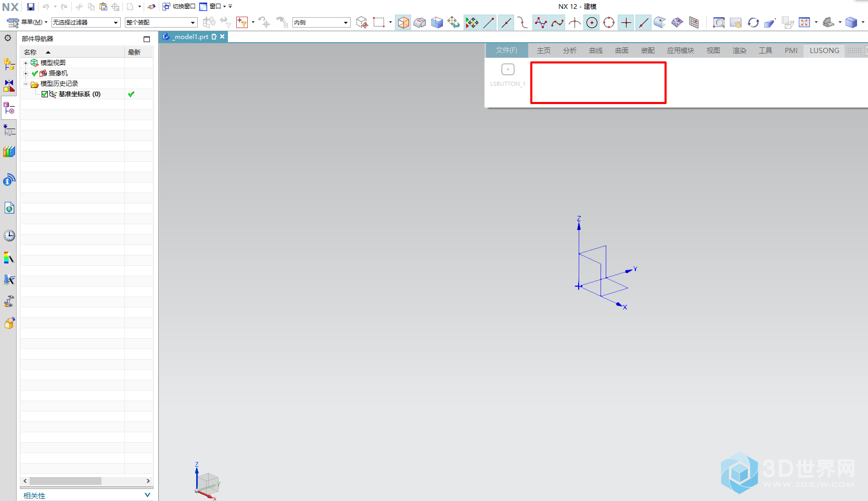Open the Reuse Library books icon
The width and height of the screenshot is (868, 501).
(x=9, y=151)
